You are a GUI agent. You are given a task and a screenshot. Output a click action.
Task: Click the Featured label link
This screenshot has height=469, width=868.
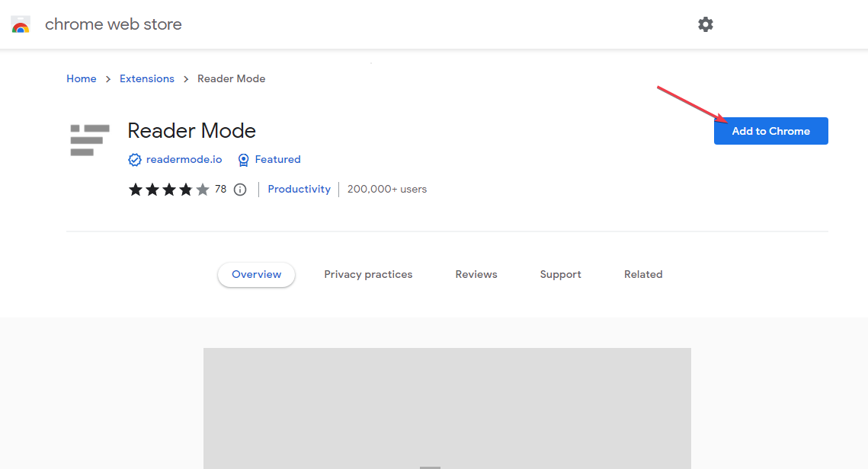tap(277, 160)
